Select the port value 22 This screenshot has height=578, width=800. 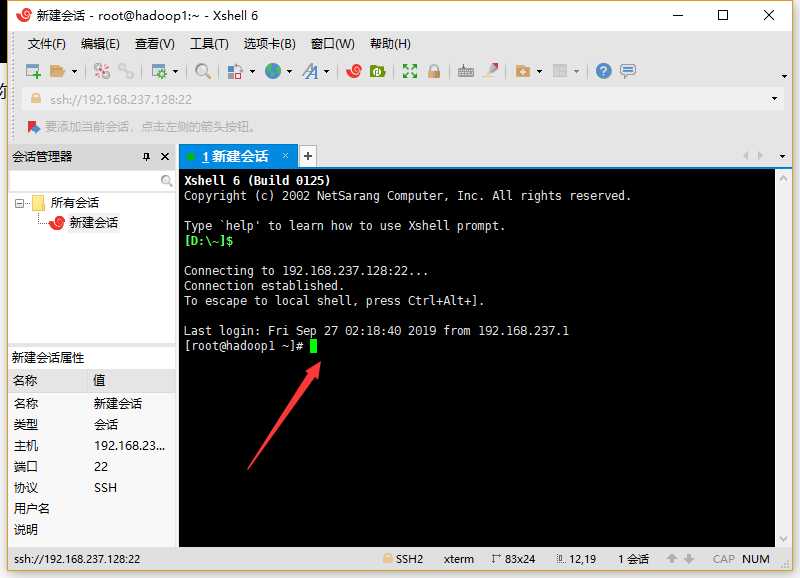point(101,467)
